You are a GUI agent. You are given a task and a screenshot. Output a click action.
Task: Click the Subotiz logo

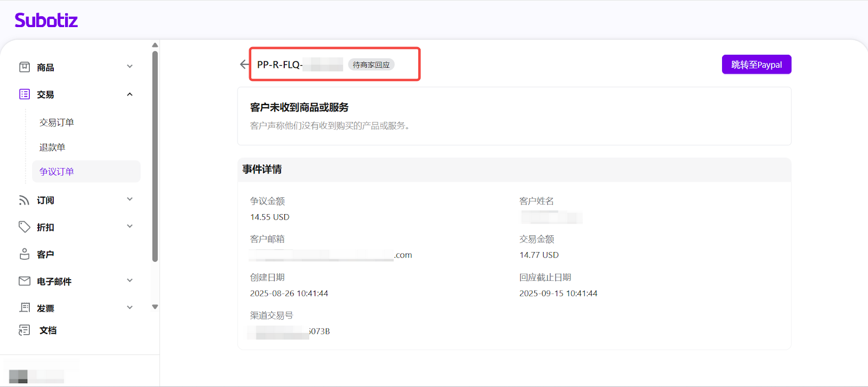(x=46, y=21)
